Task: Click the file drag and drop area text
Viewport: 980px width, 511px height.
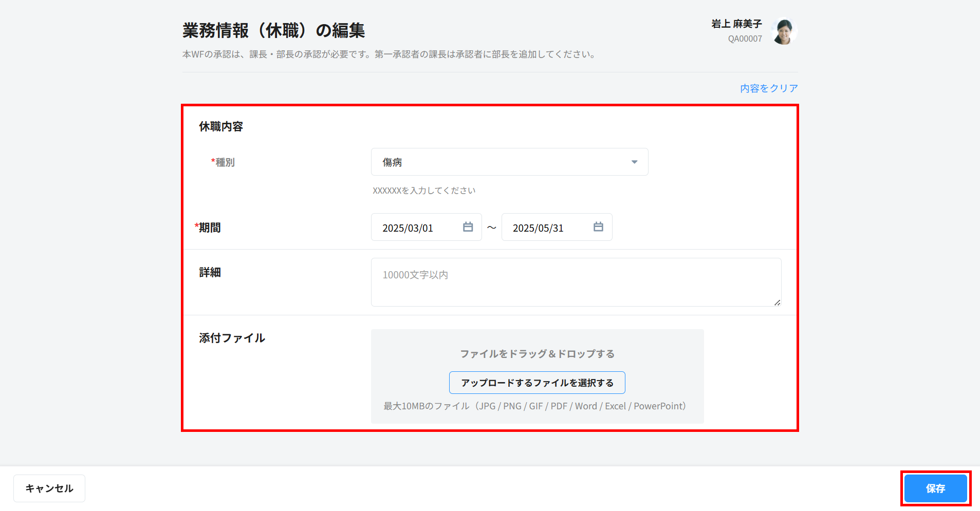Action: point(537,354)
